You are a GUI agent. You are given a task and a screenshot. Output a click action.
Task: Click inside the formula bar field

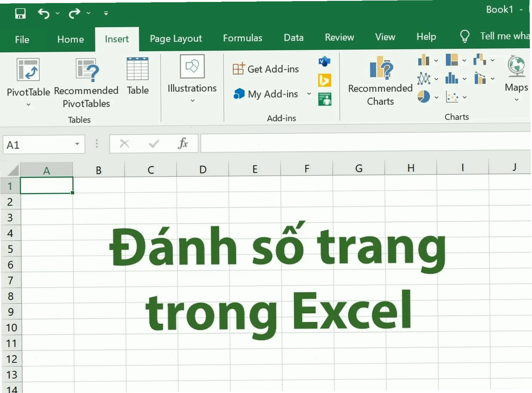coord(365,143)
